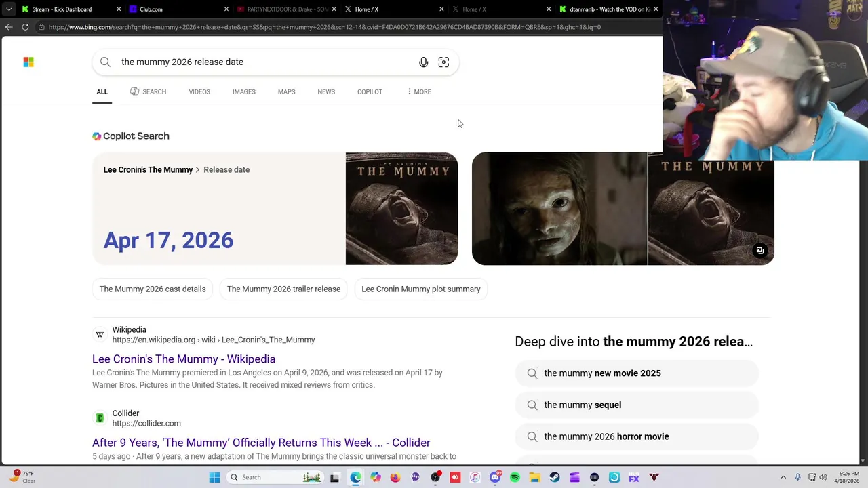Click the Collider site favicon
This screenshot has height=488, width=868.
point(100,418)
